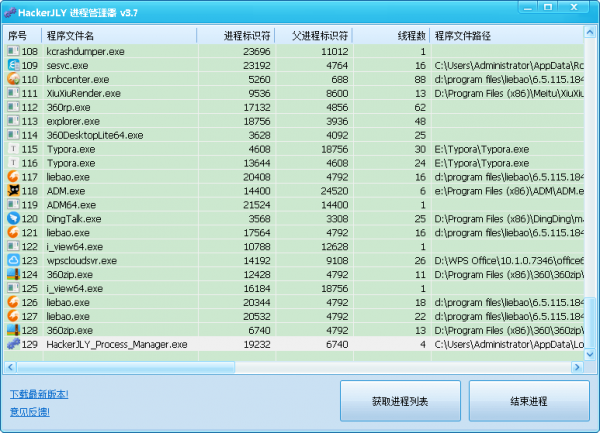Click the 结束进程 button
Image resolution: width=600 pixels, height=433 pixels.
click(529, 401)
